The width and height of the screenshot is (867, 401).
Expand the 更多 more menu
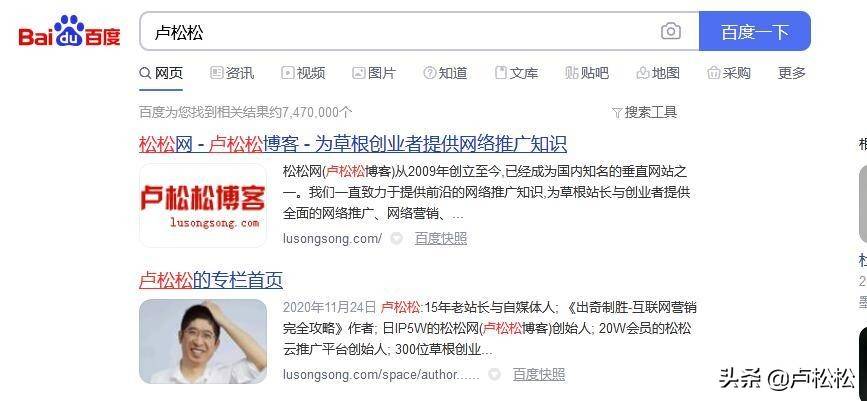pos(792,72)
